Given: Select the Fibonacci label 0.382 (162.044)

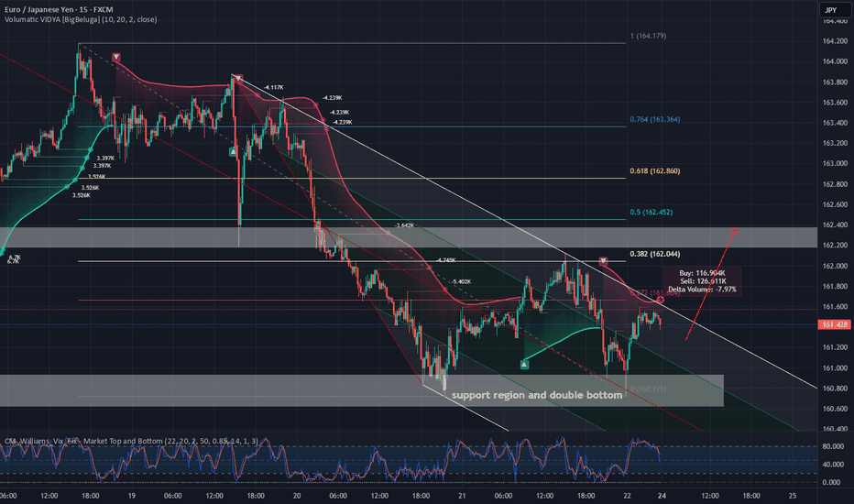Looking at the screenshot, I should click(x=654, y=254).
